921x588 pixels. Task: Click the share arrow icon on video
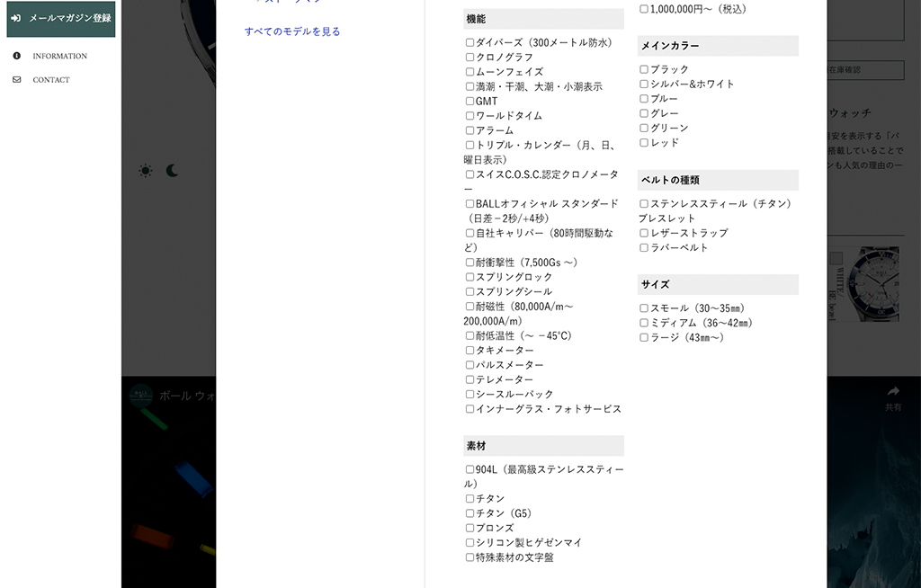[892, 392]
